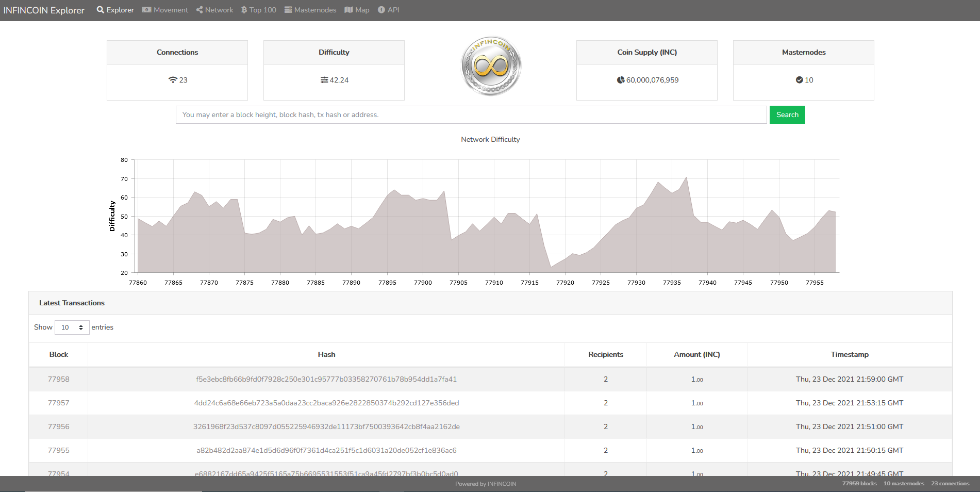The image size is (980, 492).
Task: Click the INFINCOIN Explorer brand title
Action: click(44, 10)
